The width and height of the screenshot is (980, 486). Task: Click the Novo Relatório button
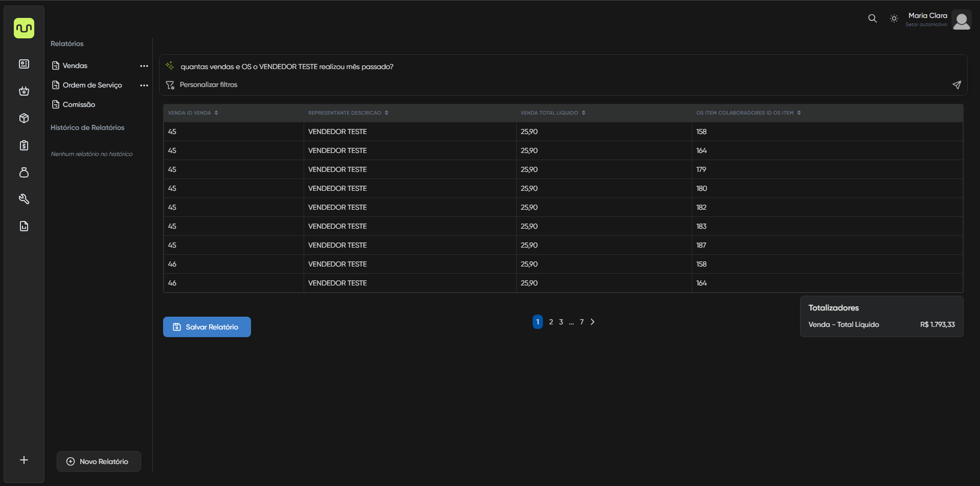coord(99,461)
